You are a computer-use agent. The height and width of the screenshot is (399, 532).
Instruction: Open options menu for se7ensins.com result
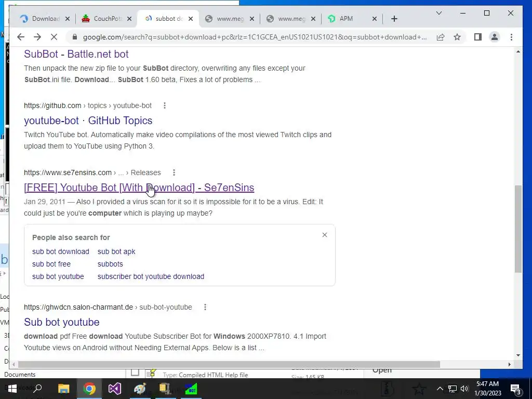click(174, 172)
